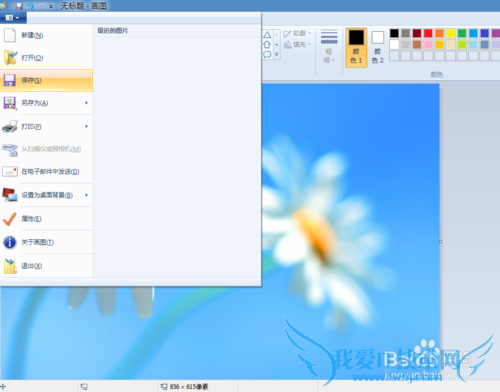500x392 pixels.
Task: Pick the turquoise swatch in the top row
Action: tap(473, 33)
